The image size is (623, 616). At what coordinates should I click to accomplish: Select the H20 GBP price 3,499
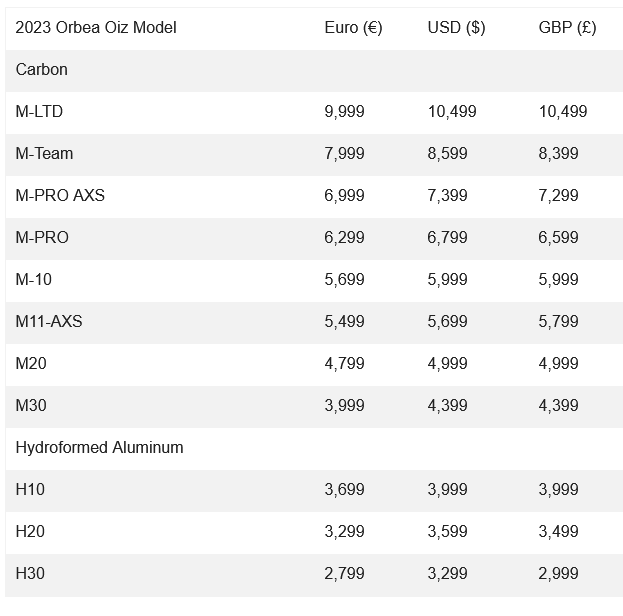[x=558, y=532]
